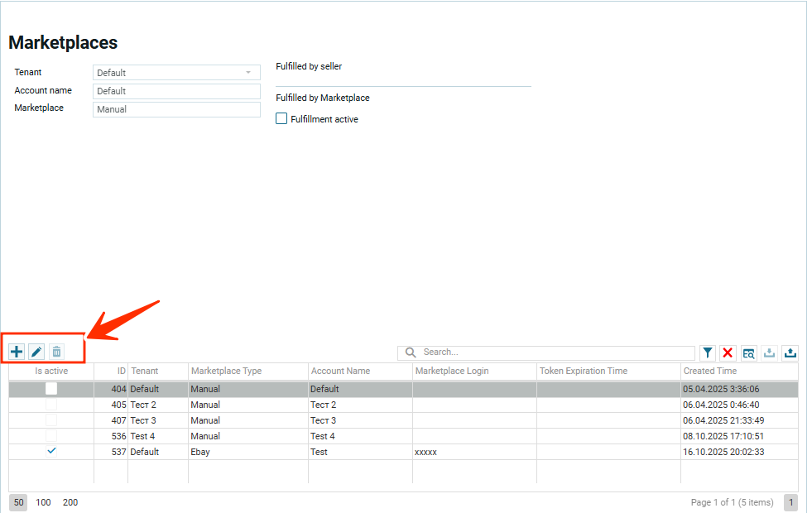Set page size to 200
Image resolution: width=812 pixels, height=513 pixels.
click(70, 502)
